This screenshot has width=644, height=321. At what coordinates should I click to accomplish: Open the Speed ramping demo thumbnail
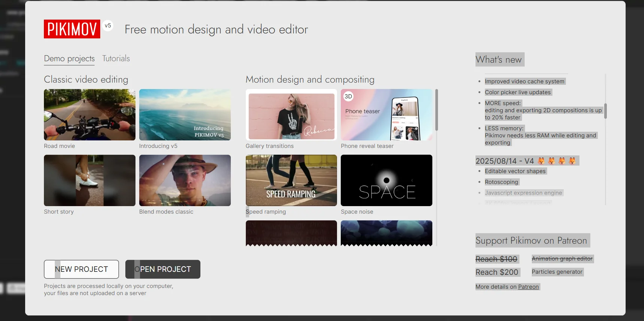[x=291, y=180]
